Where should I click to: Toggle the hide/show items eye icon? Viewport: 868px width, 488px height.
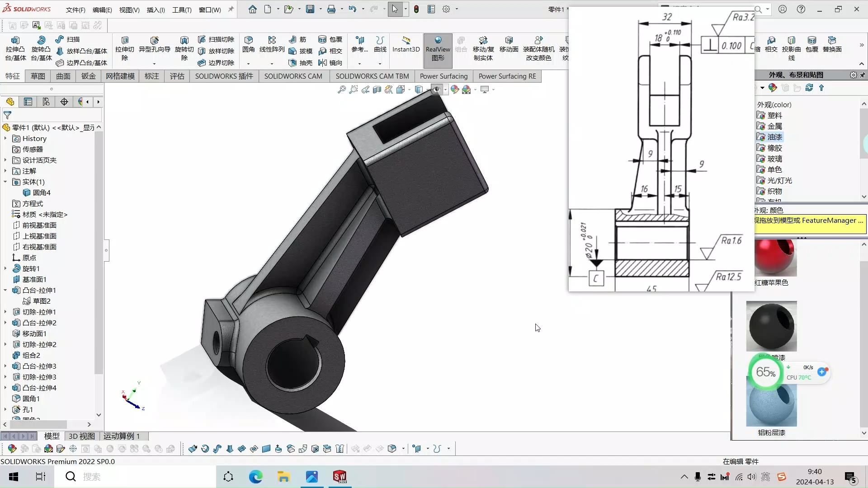click(x=436, y=89)
